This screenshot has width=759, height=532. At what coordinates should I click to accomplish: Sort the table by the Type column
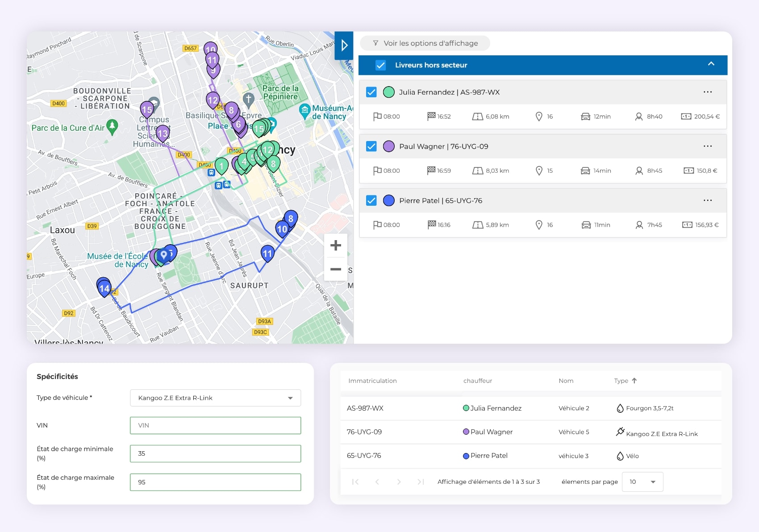[x=625, y=381]
